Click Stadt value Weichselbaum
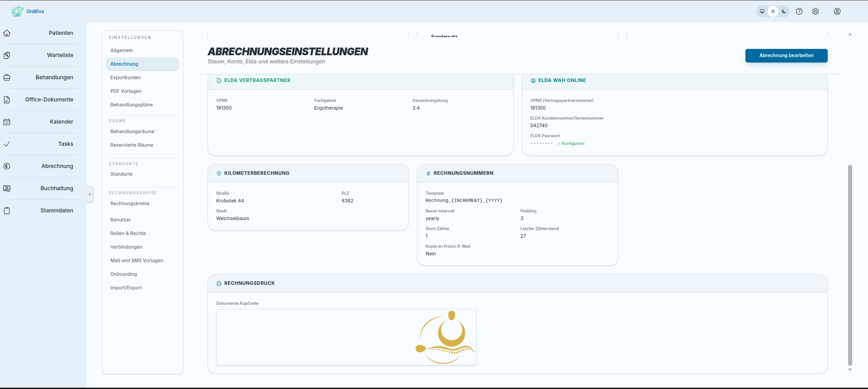Image resolution: width=868 pixels, height=389 pixels. [x=232, y=218]
